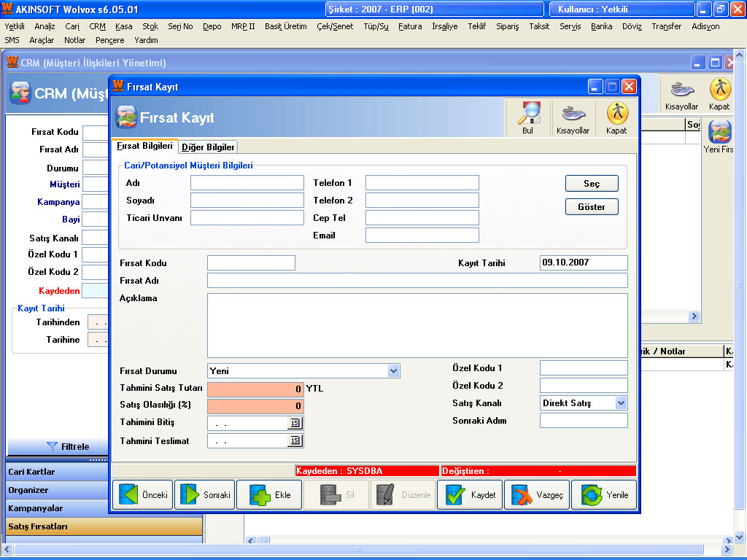The height and width of the screenshot is (560, 747).
Task: Open the Banka menu
Action: [601, 27]
